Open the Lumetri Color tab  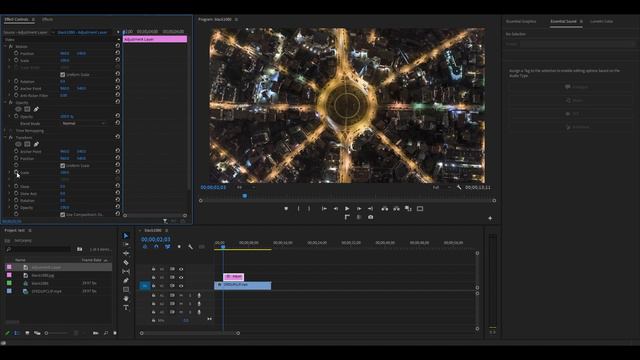click(x=601, y=21)
